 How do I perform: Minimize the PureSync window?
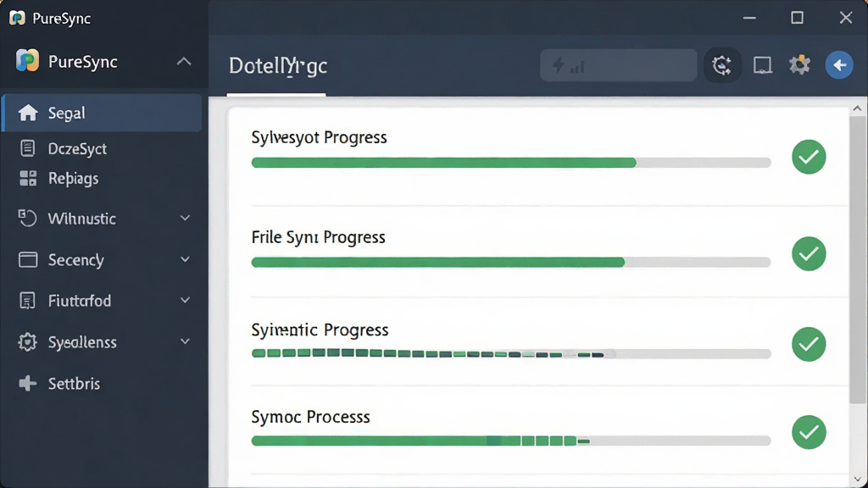pyautogui.click(x=749, y=19)
